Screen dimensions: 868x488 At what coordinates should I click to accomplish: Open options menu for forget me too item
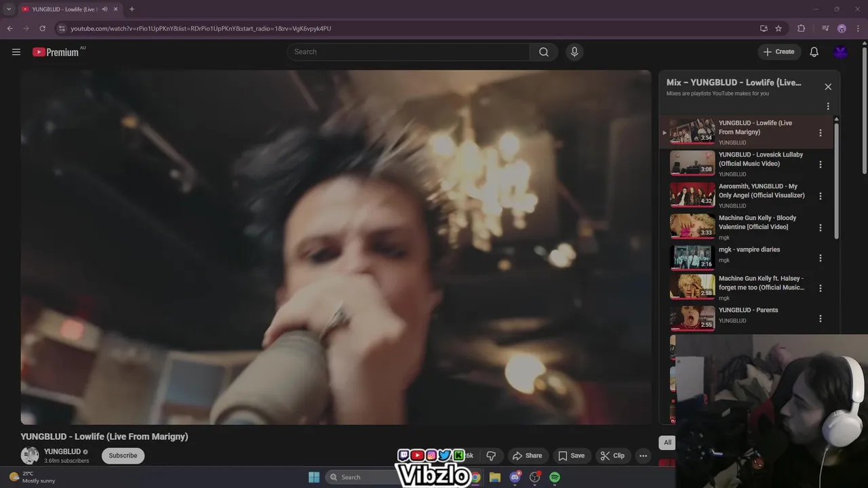coord(821,288)
